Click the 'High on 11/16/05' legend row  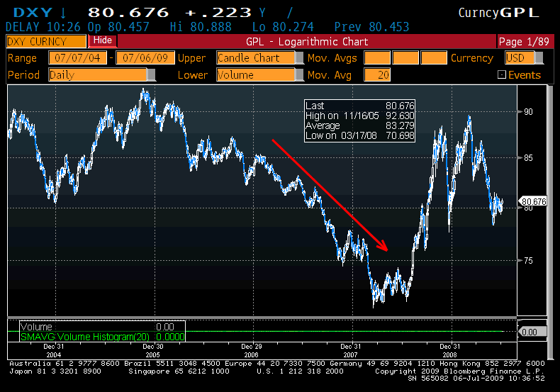tap(359, 116)
